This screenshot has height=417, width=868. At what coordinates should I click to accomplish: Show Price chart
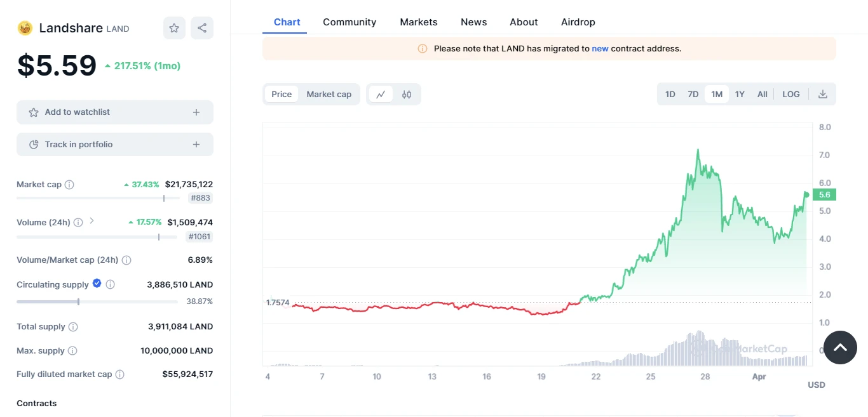tap(281, 94)
